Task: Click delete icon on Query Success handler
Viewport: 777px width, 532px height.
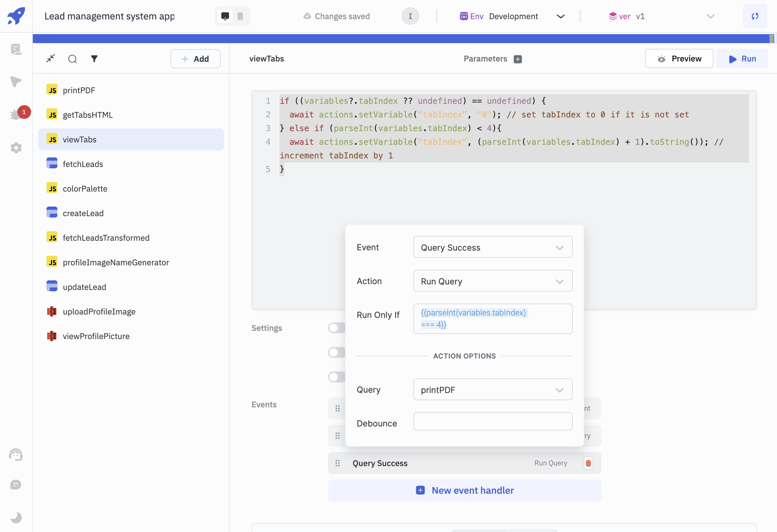Action: click(588, 463)
